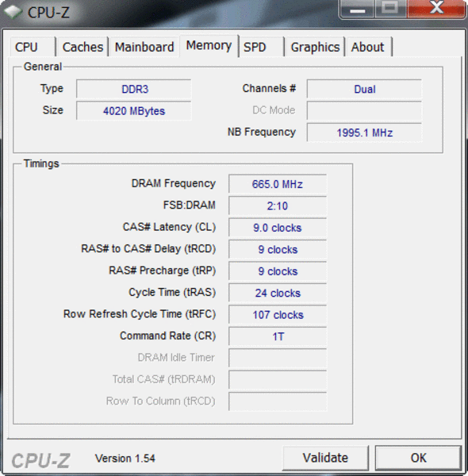Image resolution: width=468 pixels, height=476 pixels.
Task: Click the NB Frequency label
Action: click(262, 132)
